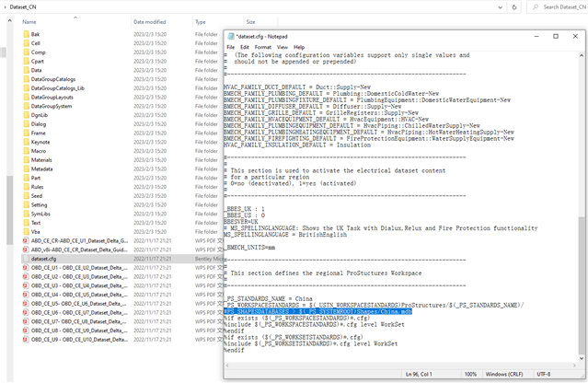Open the Format menu in Notepad
Viewport: 588px width, 383px height.
[x=263, y=47]
